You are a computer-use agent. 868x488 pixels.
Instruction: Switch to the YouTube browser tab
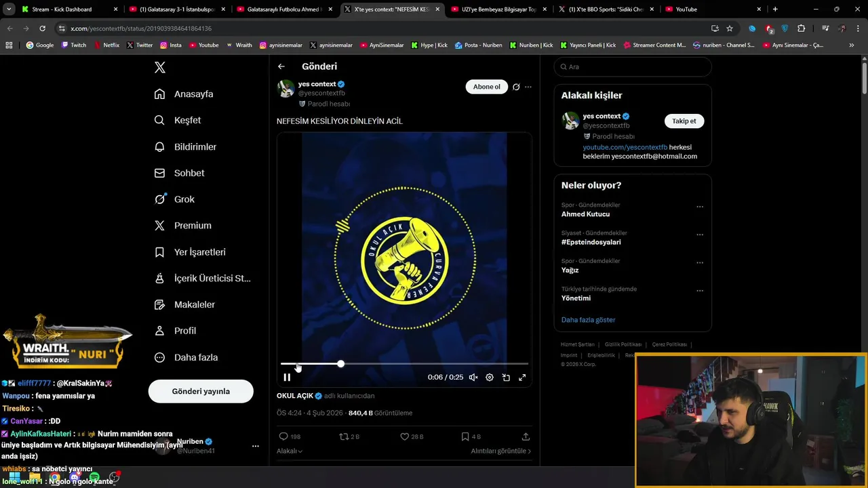[x=712, y=9]
